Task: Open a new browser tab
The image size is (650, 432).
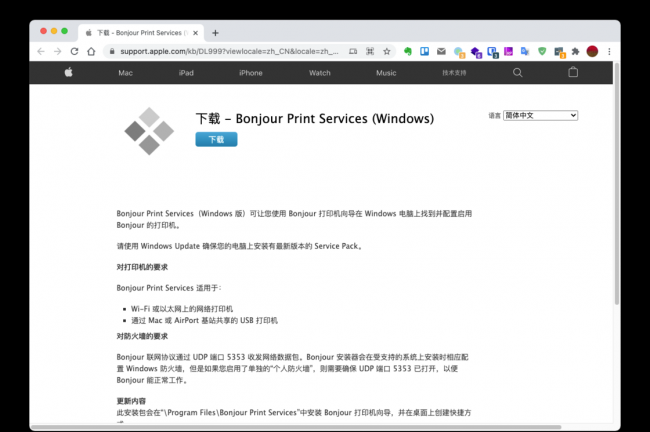Action: tap(215, 33)
